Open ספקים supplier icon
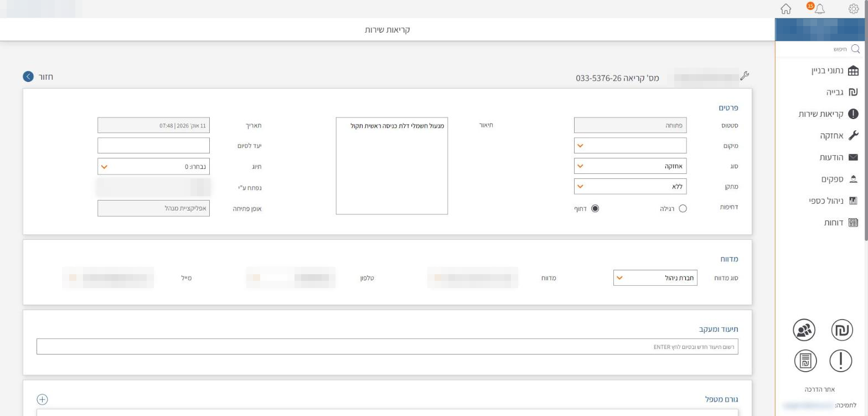 [x=853, y=179]
